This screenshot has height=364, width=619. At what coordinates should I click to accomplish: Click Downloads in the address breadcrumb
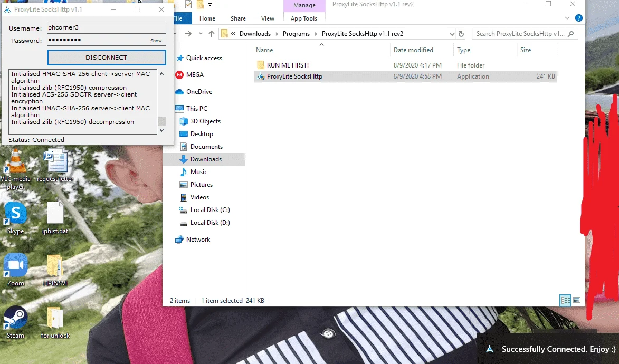tap(255, 34)
